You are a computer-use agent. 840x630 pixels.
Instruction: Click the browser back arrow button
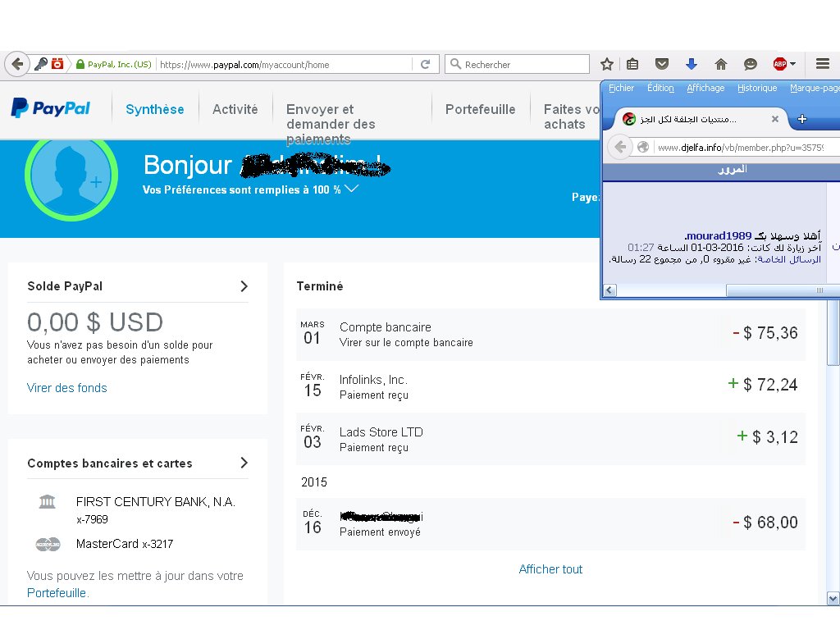(16, 64)
